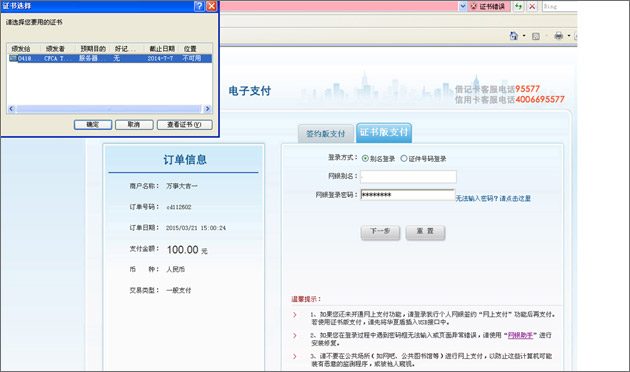Click the browser home icon

[514, 36]
